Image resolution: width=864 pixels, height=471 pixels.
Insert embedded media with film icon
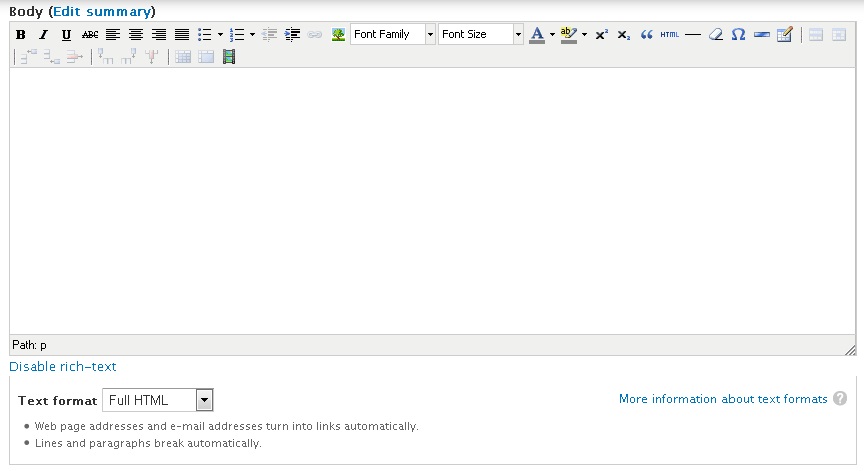pos(229,57)
